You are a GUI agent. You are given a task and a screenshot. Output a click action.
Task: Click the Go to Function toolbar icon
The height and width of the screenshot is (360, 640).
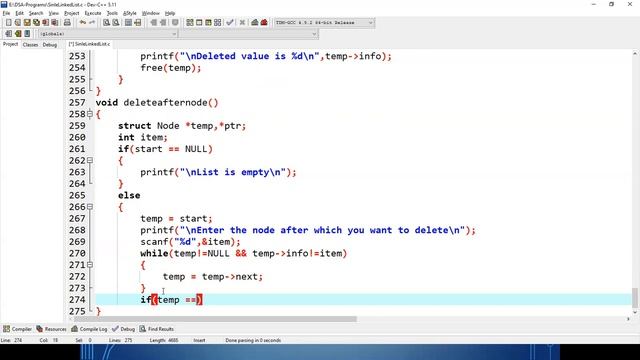[x=128, y=22]
